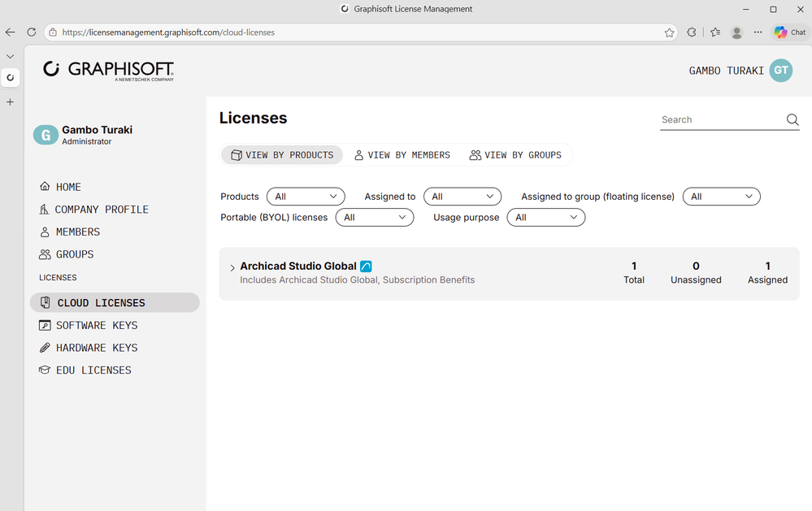The height and width of the screenshot is (511, 812).
Task: Switch to View by Groups tab
Action: [515, 155]
